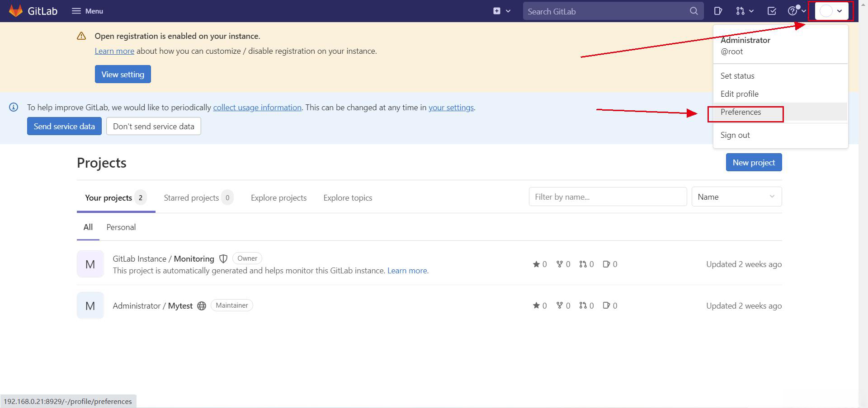
Task: Click the Monitoring project avatar
Action: (x=90, y=264)
